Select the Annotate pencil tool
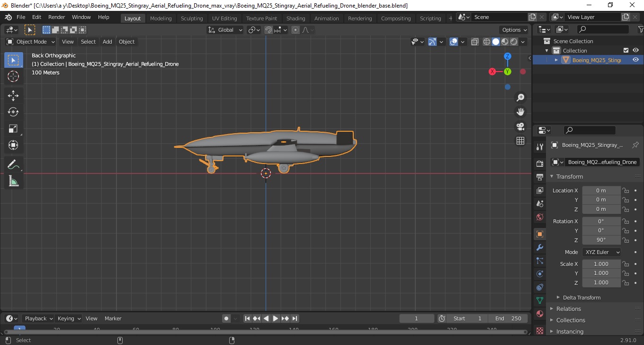This screenshot has height=345, width=644. coord(13,164)
